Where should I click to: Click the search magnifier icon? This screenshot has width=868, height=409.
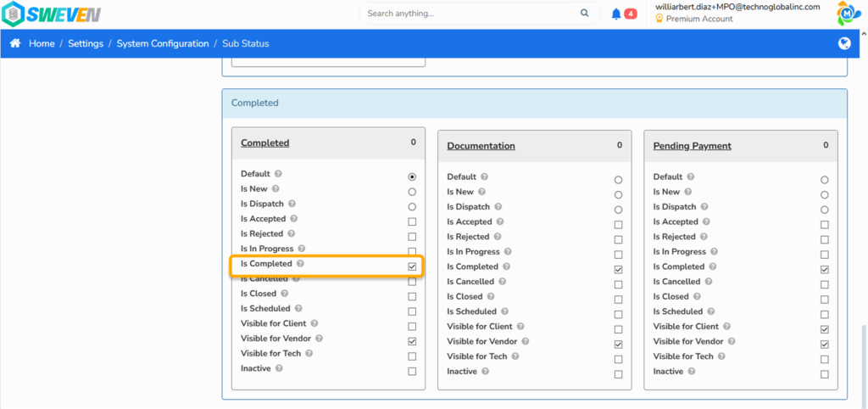coord(585,14)
